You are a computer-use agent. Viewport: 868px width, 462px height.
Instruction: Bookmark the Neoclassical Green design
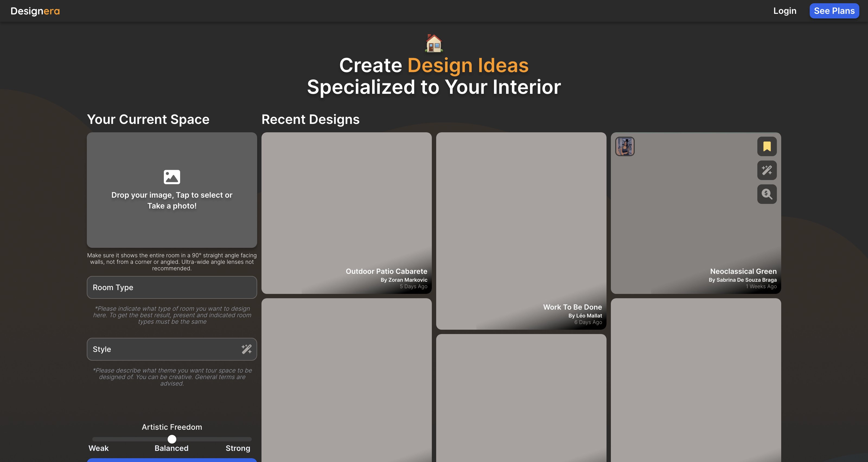coord(767,146)
